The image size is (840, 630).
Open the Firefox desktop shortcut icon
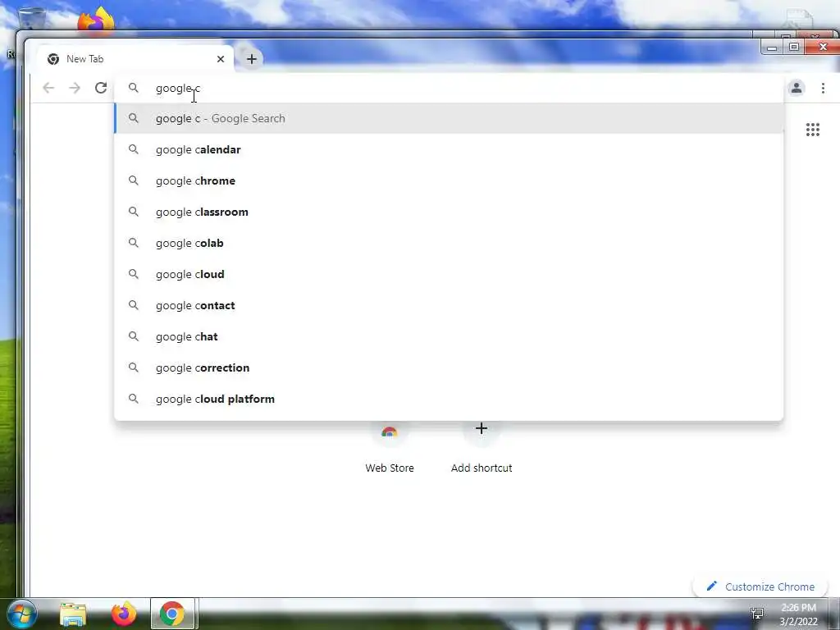coord(96,21)
